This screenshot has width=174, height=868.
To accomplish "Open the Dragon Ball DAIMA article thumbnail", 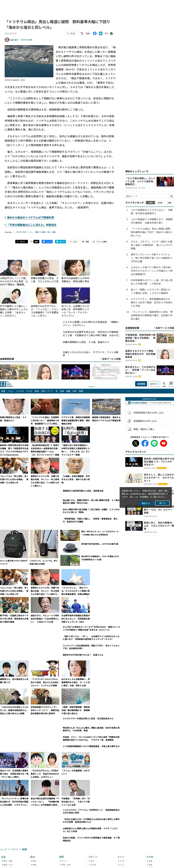I will click(45, 668).
